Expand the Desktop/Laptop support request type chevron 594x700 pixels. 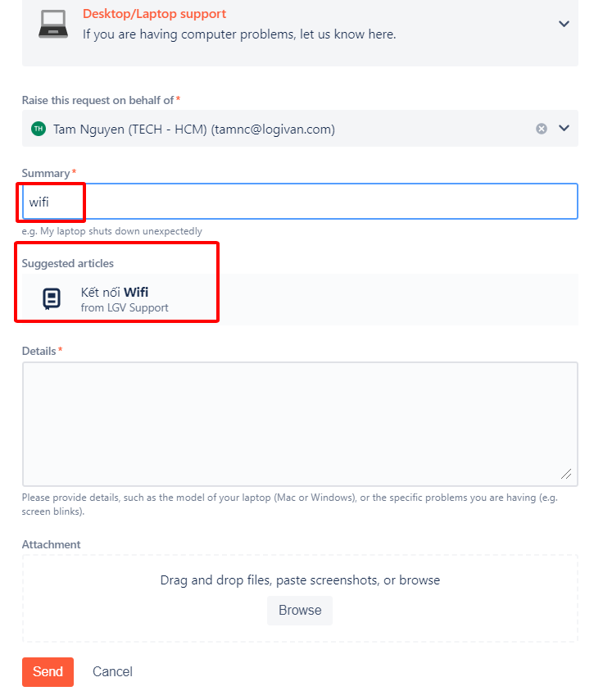point(564,24)
